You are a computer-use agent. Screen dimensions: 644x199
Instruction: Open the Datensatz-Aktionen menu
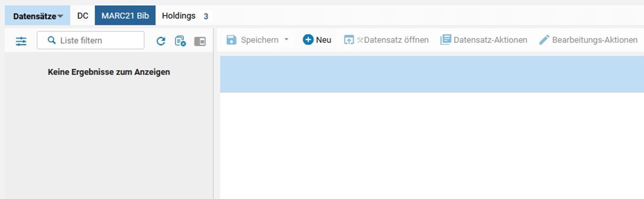tap(484, 40)
